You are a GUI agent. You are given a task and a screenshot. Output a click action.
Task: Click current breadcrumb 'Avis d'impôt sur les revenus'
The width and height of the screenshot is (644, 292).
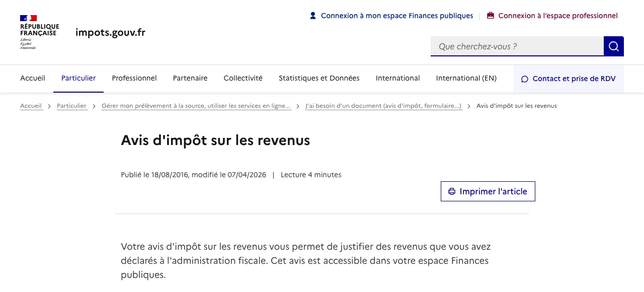517,106
